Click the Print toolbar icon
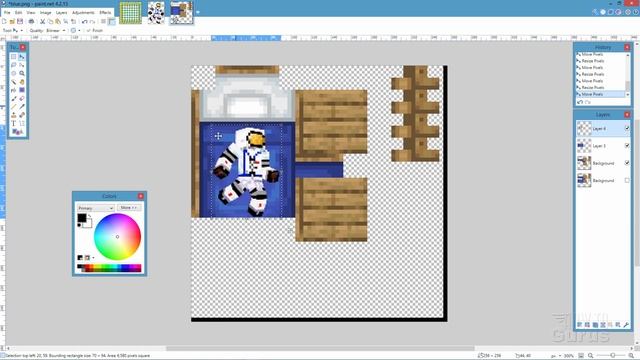This screenshot has width=640, height=360. coord(31,21)
